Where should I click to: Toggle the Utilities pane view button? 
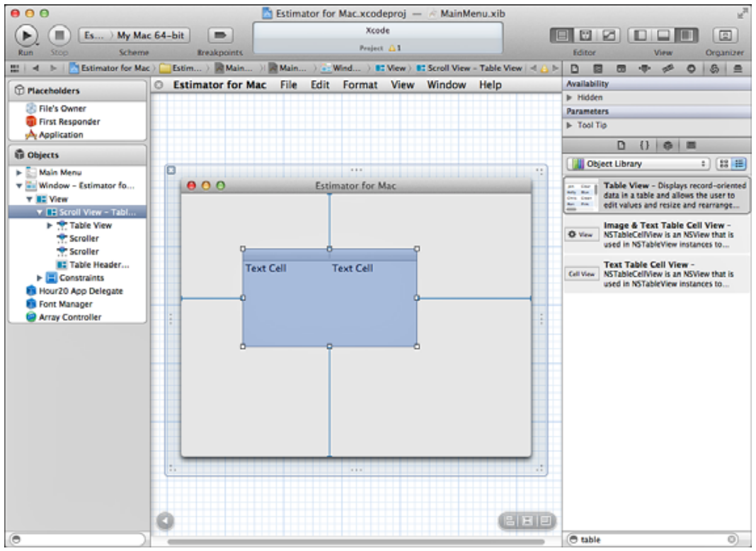point(687,35)
